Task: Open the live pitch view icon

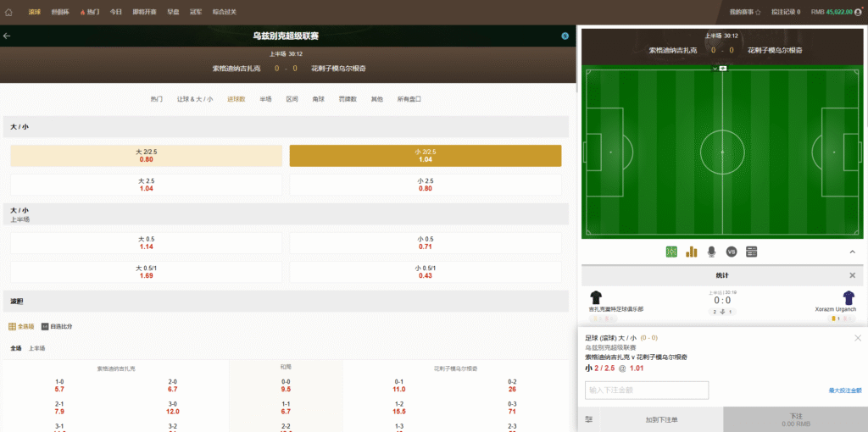Action: [x=671, y=252]
